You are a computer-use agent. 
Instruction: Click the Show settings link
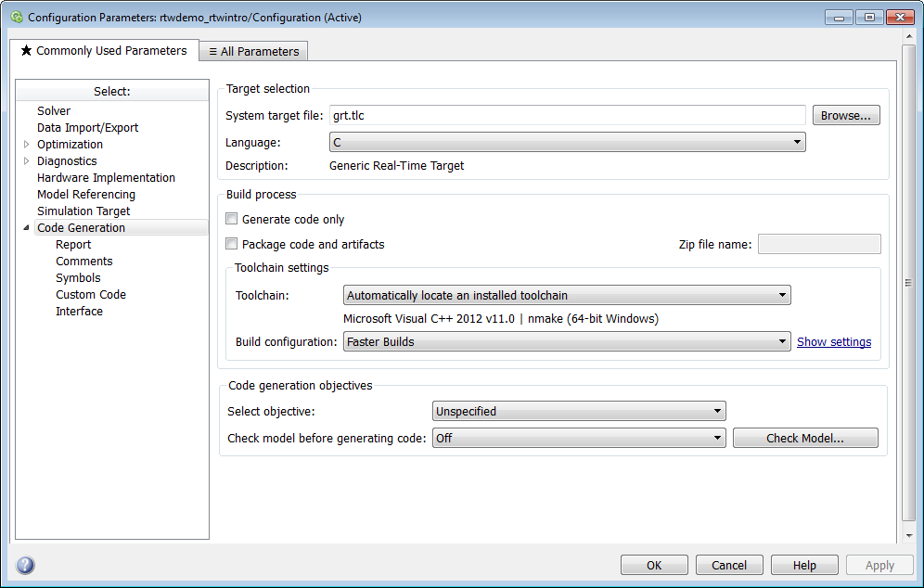point(834,342)
